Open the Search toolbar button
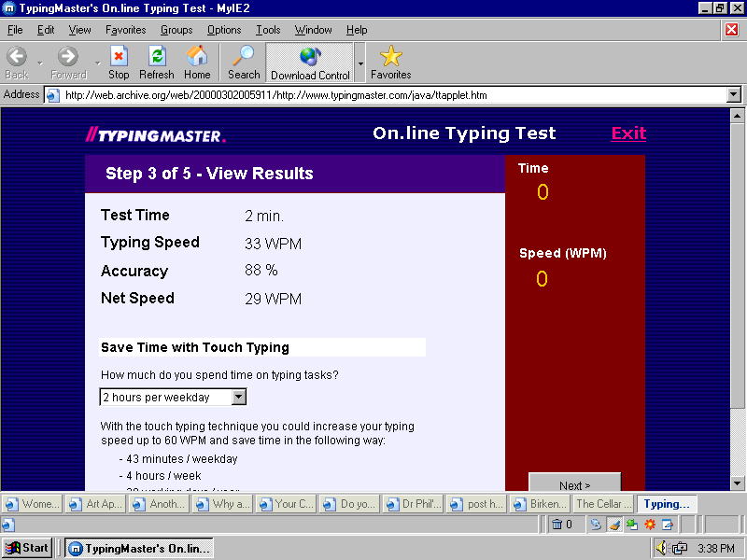Image resolution: width=747 pixels, height=560 pixels. [244, 63]
